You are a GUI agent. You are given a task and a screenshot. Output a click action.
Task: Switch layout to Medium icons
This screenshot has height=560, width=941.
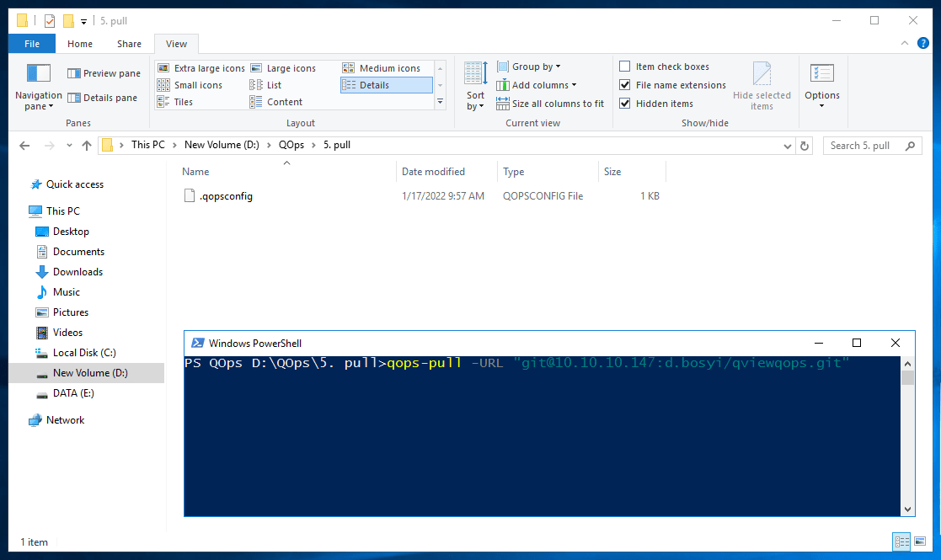tap(382, 68)
